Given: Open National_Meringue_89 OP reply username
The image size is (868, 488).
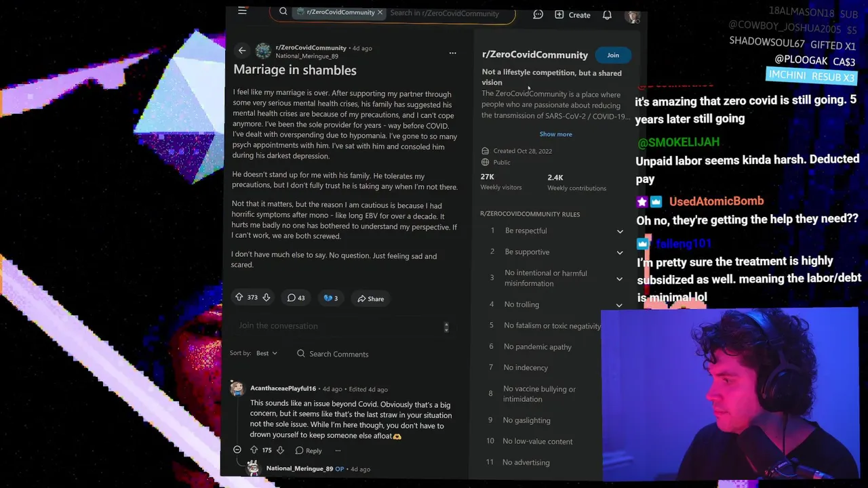Looking at the screenshot, I should click(x=299, y=468).
